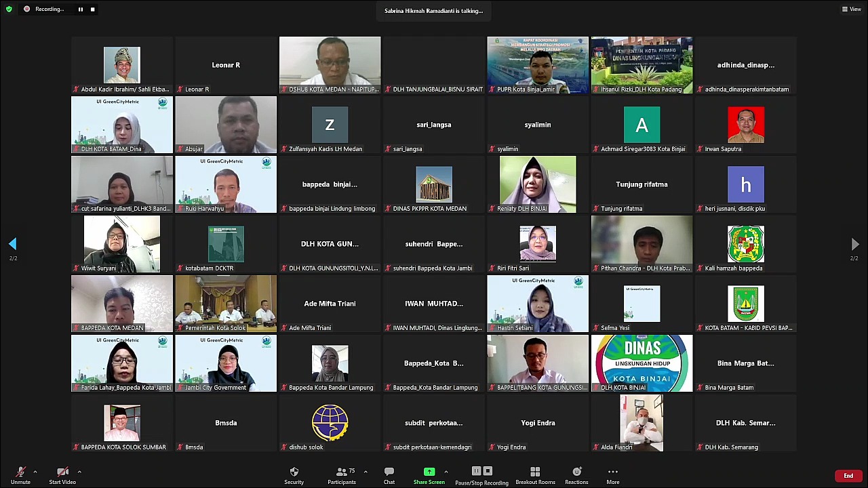Pause recording using the top bar button
This screenshot has width=868, height=488.
coord(80,9)
